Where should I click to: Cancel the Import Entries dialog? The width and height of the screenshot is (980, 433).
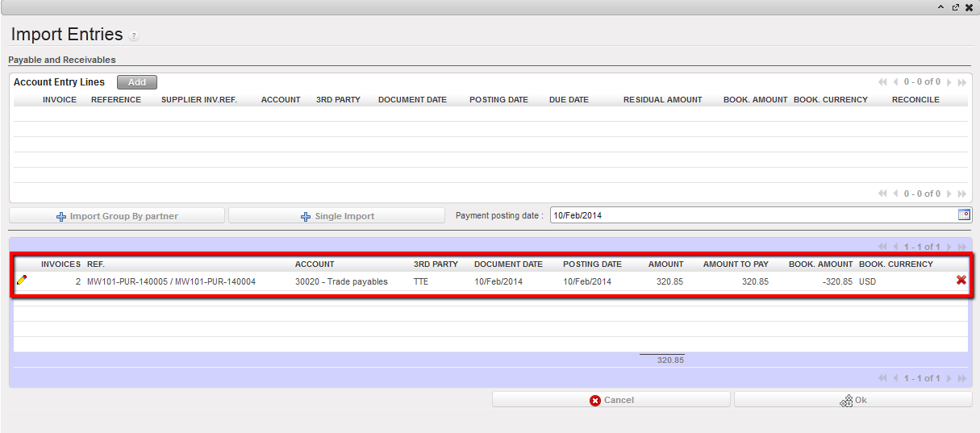click(611, 400)
